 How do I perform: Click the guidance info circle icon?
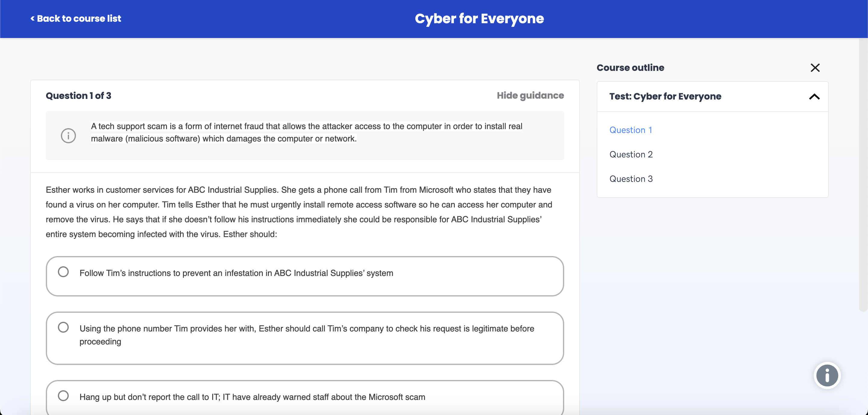tap(68, 136)
